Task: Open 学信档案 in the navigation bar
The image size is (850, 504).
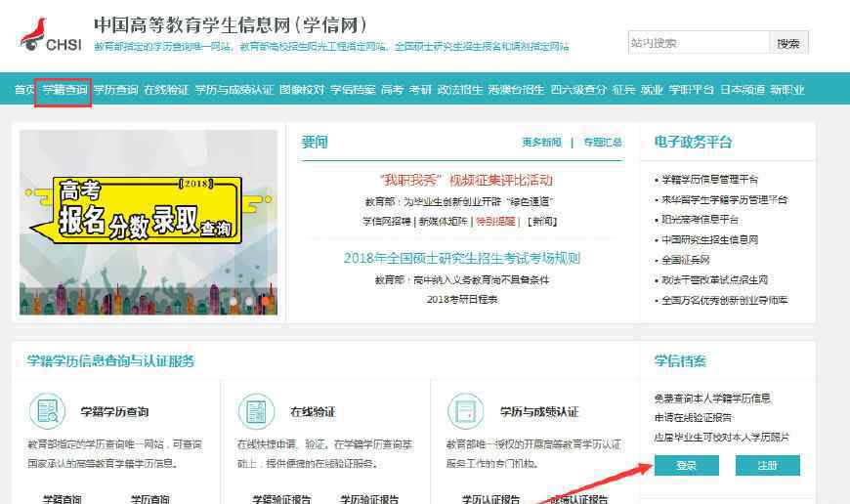Action: [x=353, y=90]
